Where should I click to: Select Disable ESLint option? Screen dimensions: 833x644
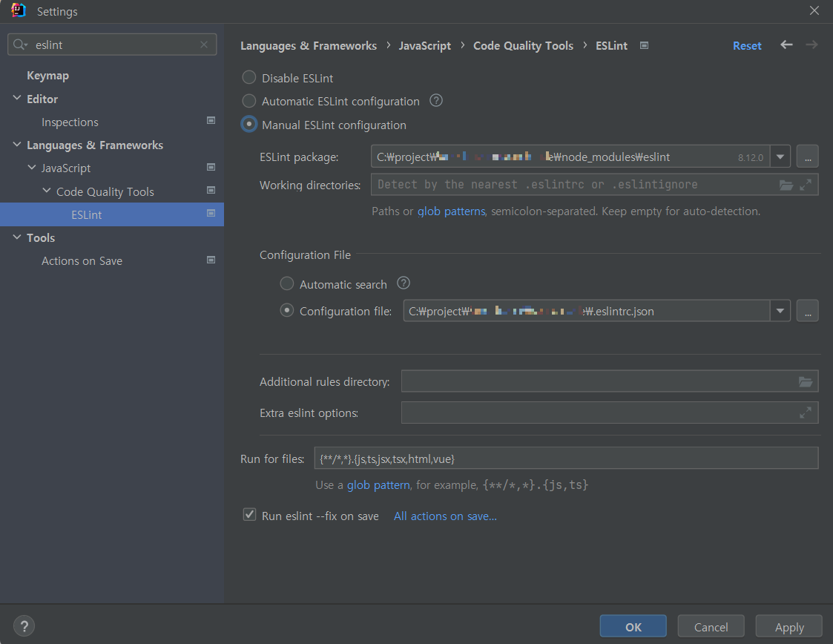click(248, 78)
